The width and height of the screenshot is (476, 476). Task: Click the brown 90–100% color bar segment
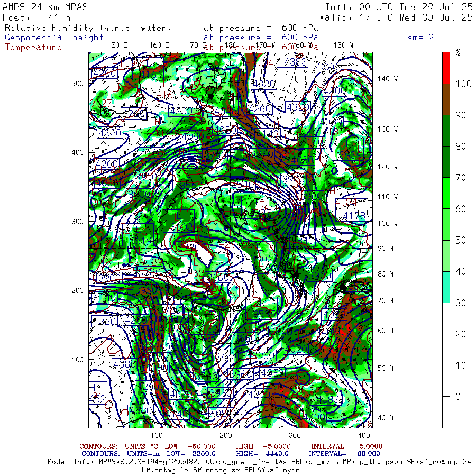[446, 99]
